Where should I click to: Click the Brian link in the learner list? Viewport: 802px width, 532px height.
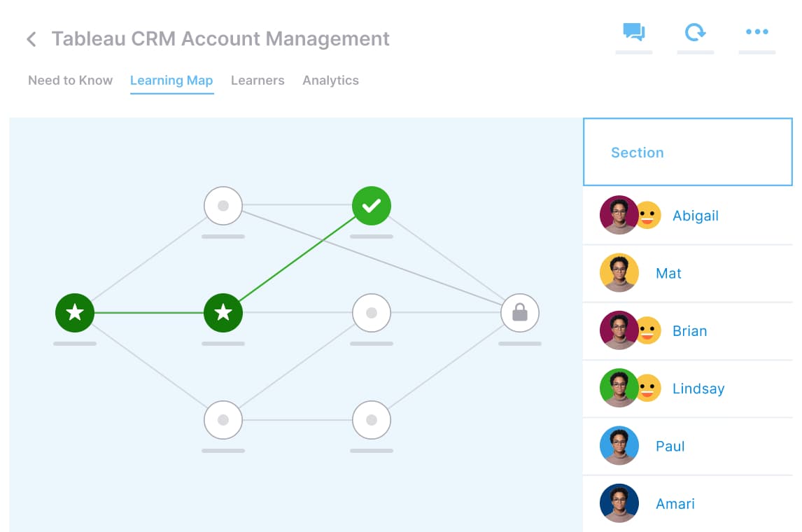[690, 331]
